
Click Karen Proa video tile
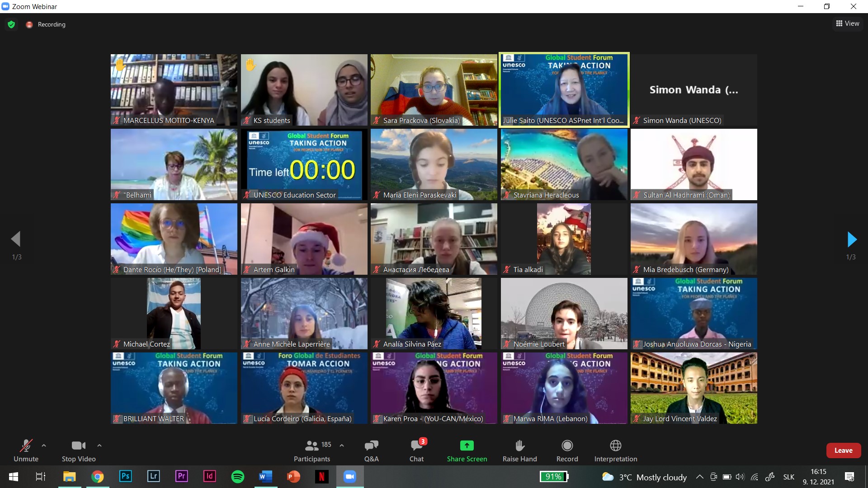[434, 388]
